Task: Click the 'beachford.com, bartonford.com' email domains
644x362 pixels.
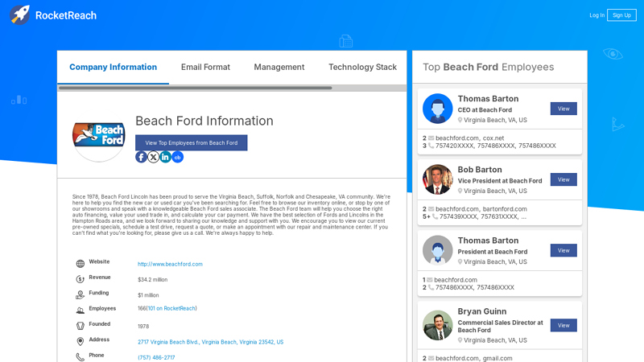Action: [481, 209]
